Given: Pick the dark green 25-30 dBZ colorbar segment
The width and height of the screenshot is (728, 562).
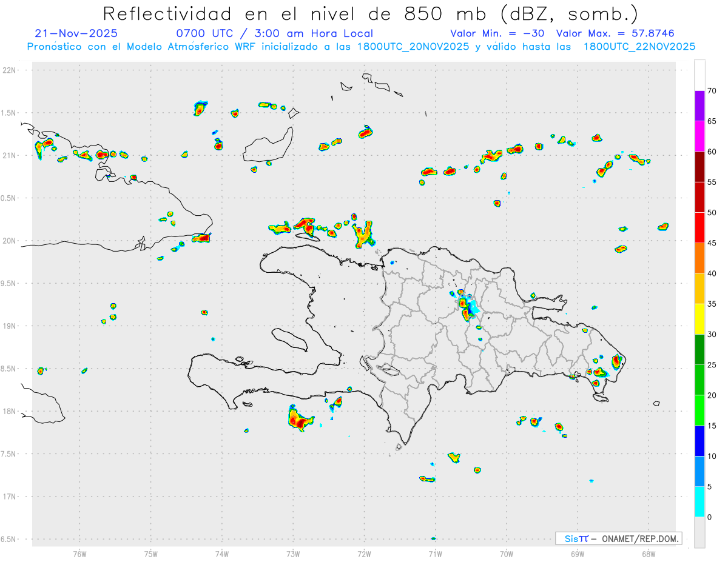Looking at the screenshot, I should tap(700, 350).
